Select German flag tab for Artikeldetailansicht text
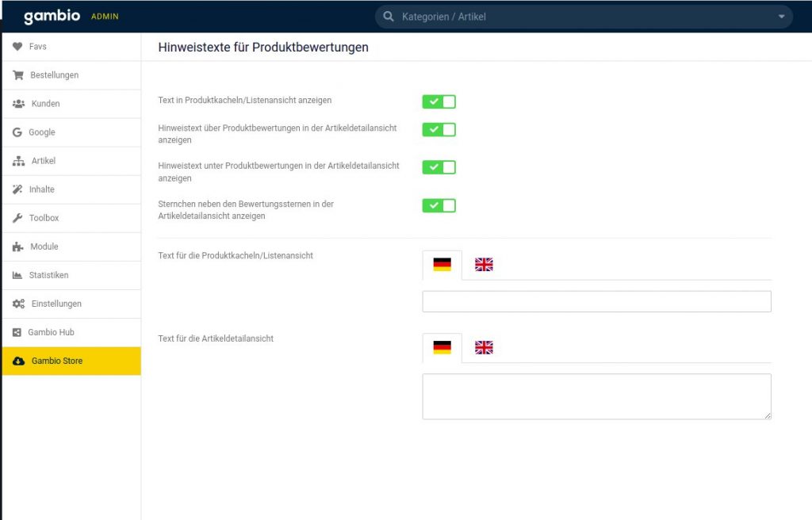Image resolution: width=812 pixels, height=520 pixels. (x=442, y=347)
